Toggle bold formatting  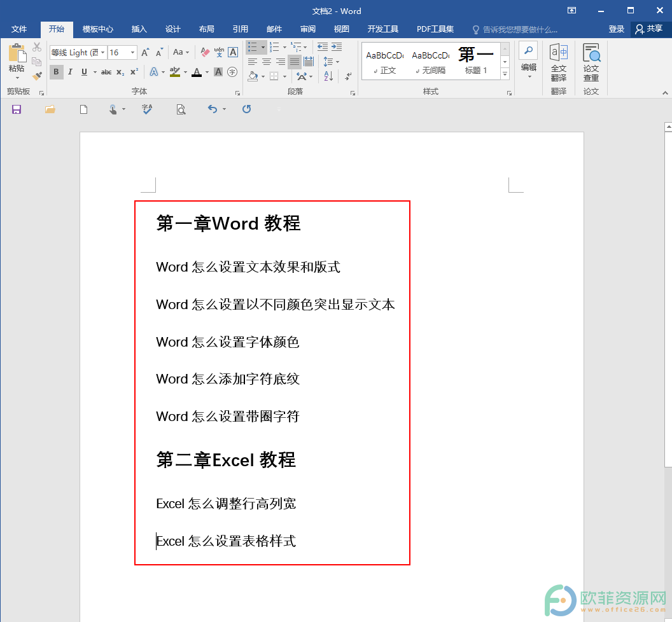56,72
